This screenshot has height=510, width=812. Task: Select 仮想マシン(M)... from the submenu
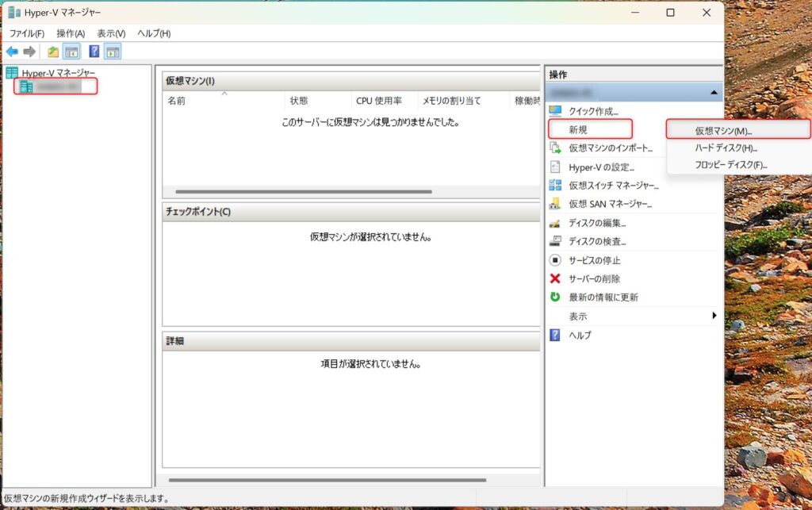click(723, 131)
